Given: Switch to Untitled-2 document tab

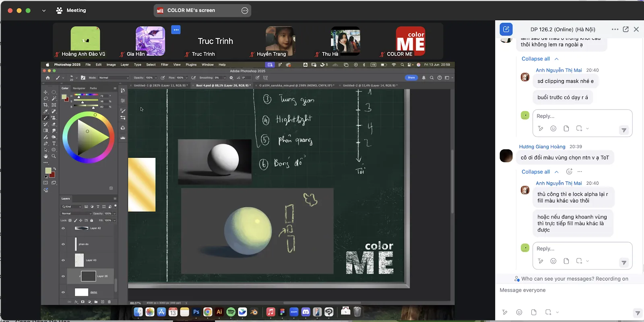Looking at the screenshot, I should (369, 85).
